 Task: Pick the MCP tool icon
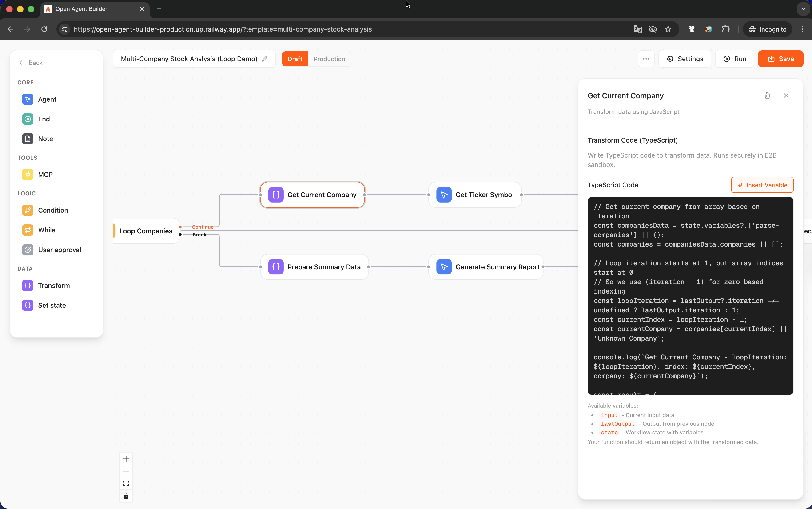[28, 174]
